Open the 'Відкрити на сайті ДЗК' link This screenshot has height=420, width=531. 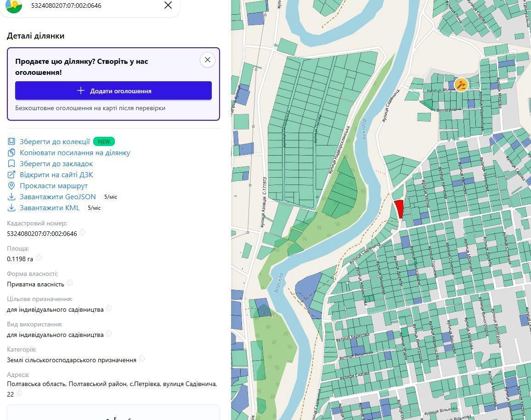[56, 174]
